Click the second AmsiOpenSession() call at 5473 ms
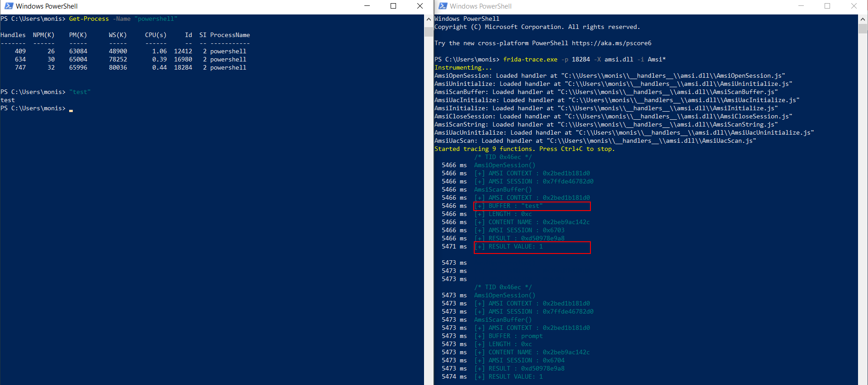The image size is (868, 385). point(505,295)
